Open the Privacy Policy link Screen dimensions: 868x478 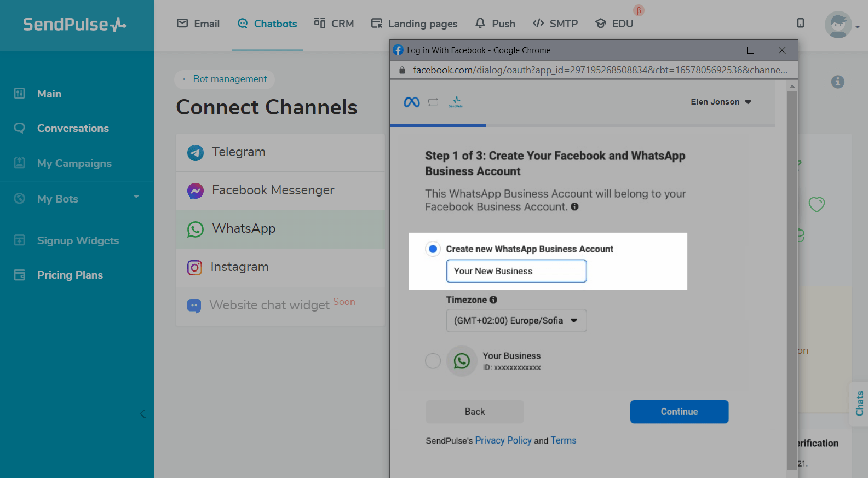coord(503,440)
